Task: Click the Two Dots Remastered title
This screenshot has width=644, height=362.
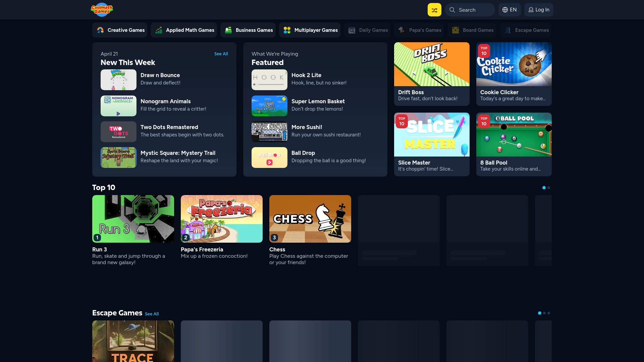Action: coord(169,127)
